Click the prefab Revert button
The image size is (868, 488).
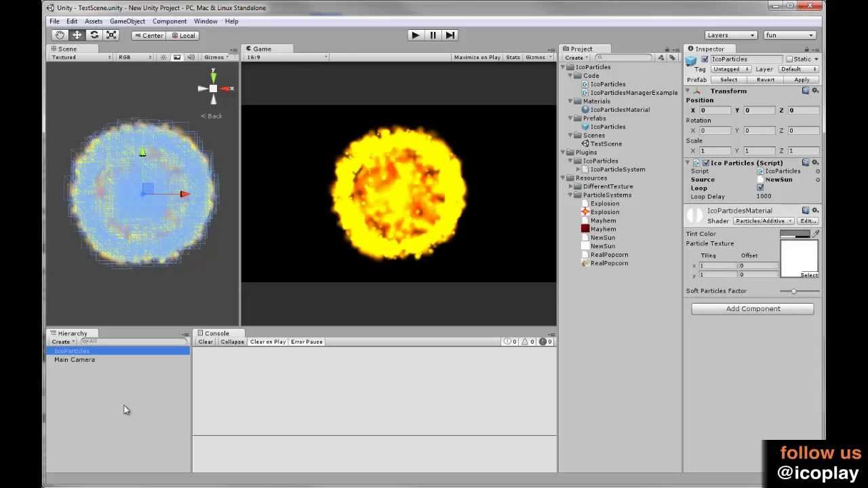766,80
